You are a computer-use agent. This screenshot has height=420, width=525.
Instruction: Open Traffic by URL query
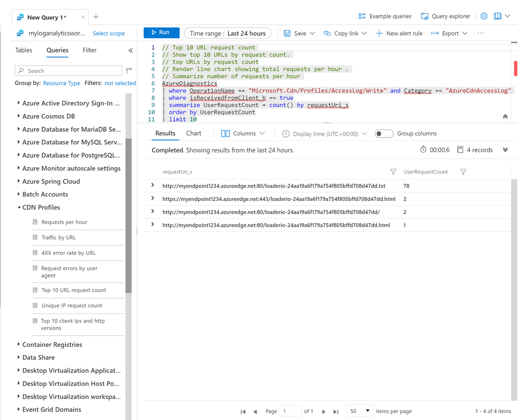[59, 238]
